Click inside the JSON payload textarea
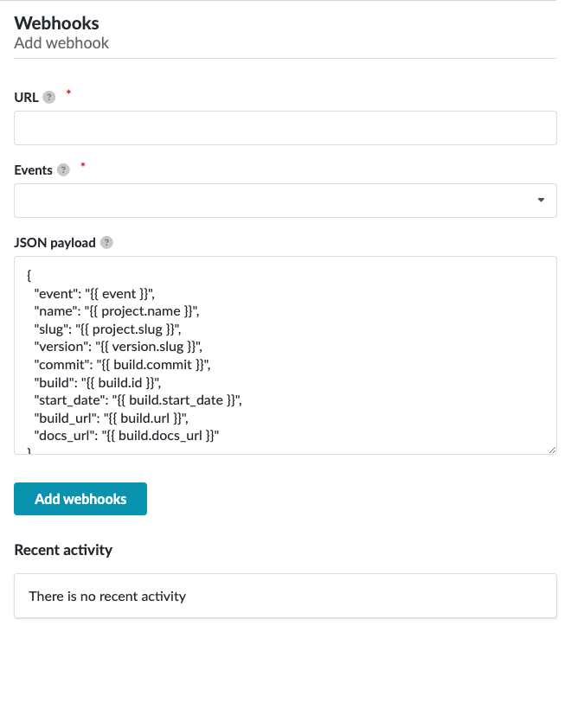571x728 pixels. pos(285,354)
